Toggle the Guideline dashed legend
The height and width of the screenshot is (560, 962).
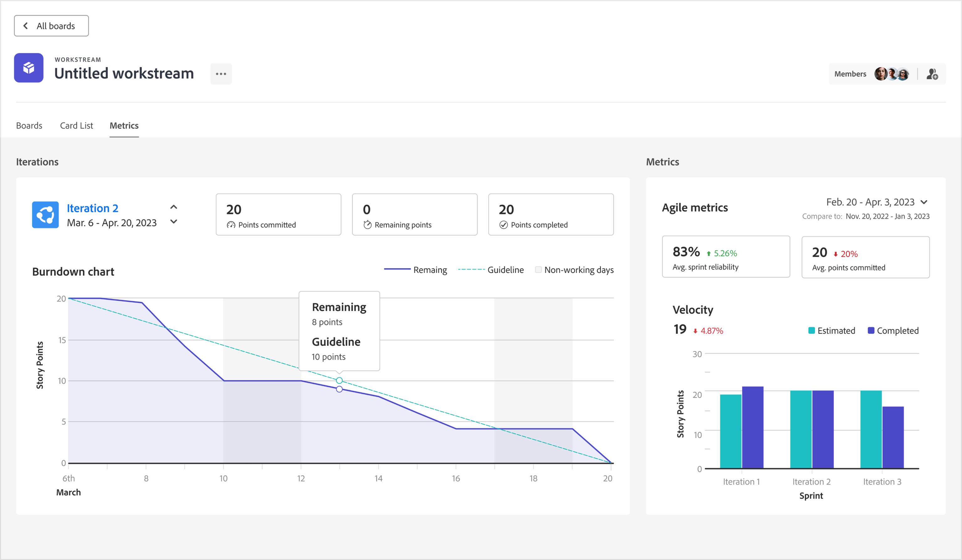[x=491, y=270]
